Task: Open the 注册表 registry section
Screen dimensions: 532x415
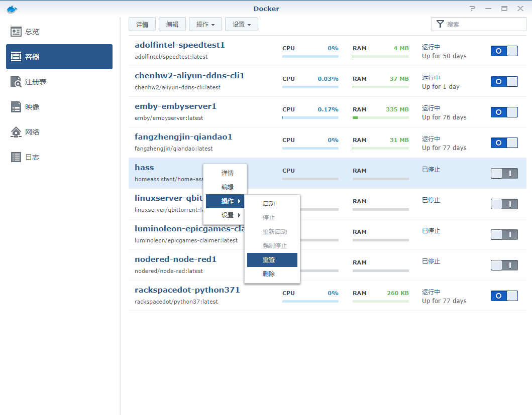Action: pyautogui.click(x=59, y=82)
